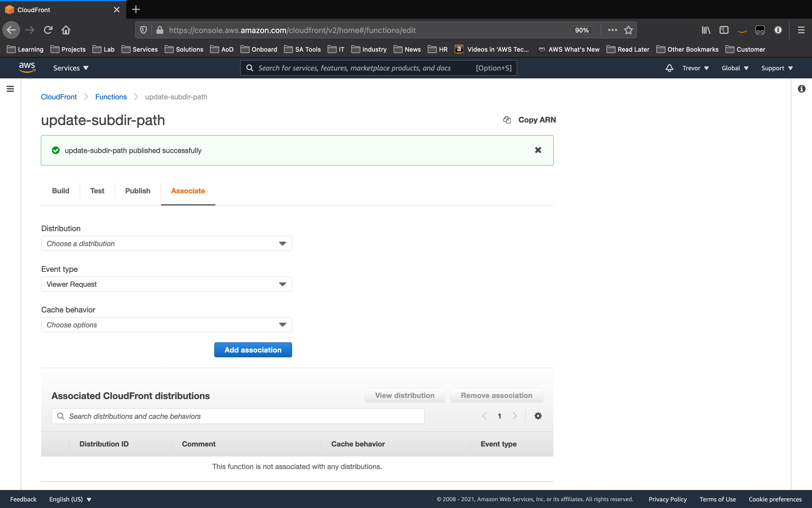Open the Other Bookmarks folder
The height and width of the screenshot is (508, 812).
[687, 49]
